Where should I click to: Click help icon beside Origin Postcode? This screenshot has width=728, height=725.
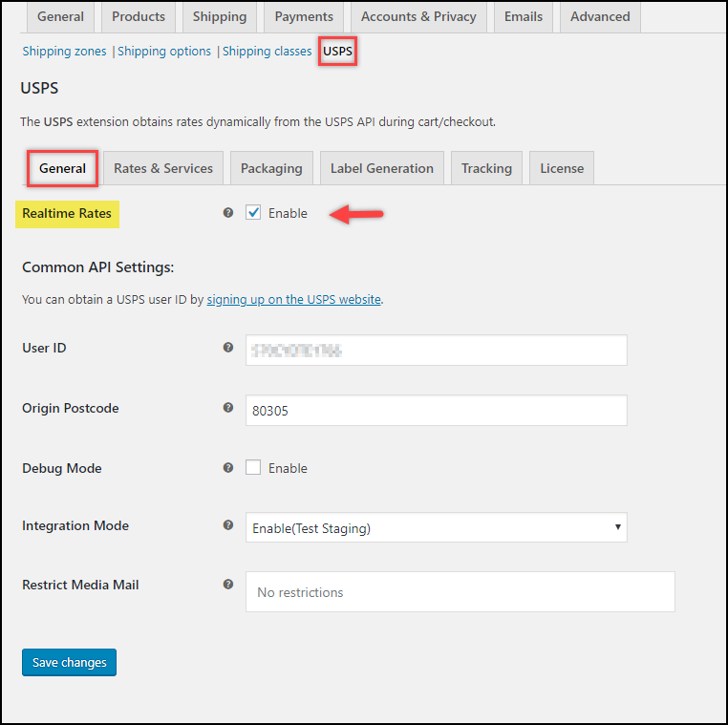228,408
